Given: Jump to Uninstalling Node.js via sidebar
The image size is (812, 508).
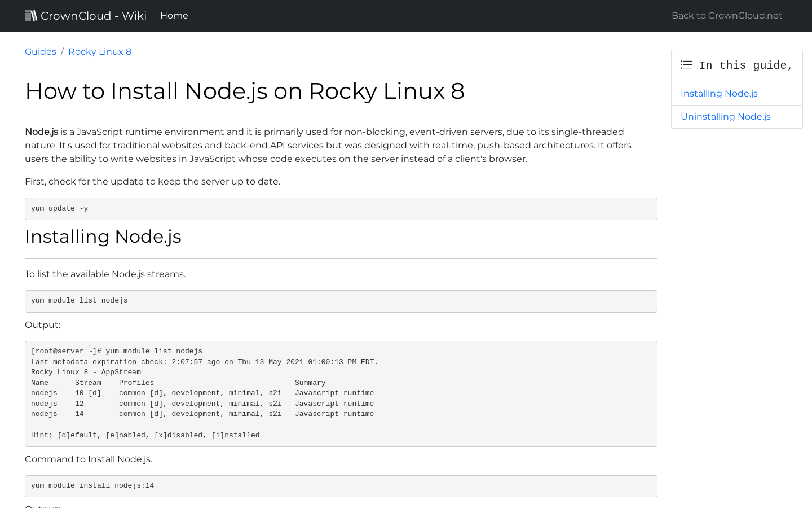Looking at the screenshot, I should [725, 116].
